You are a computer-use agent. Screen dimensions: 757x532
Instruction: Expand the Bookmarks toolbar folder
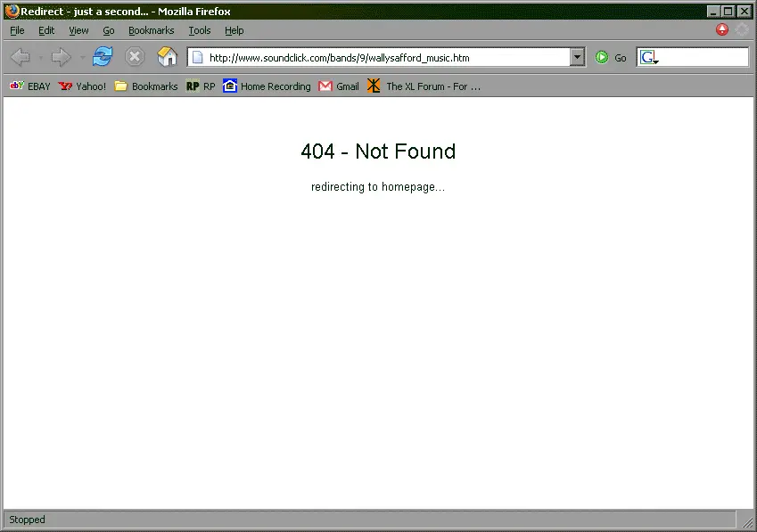point(146,86)
